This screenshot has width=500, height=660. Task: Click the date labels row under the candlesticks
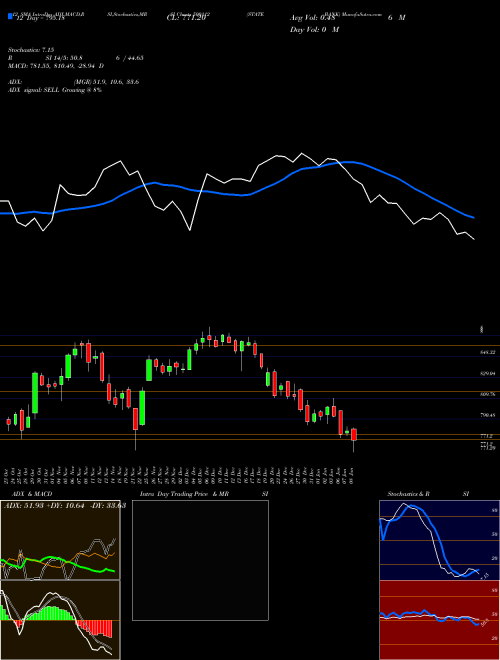pyautogui.click(x=181, y=476)
